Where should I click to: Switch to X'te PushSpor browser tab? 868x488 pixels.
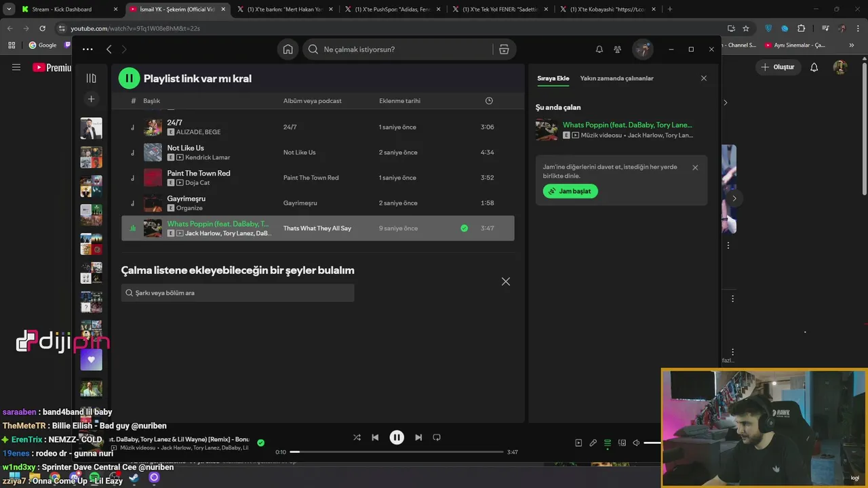tap(393, 9)
